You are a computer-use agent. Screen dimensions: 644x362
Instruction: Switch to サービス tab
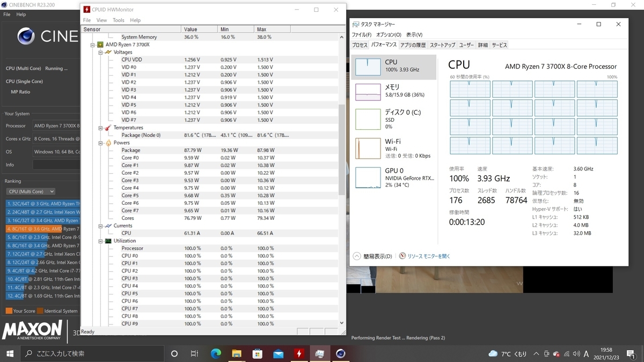(499, 45)
